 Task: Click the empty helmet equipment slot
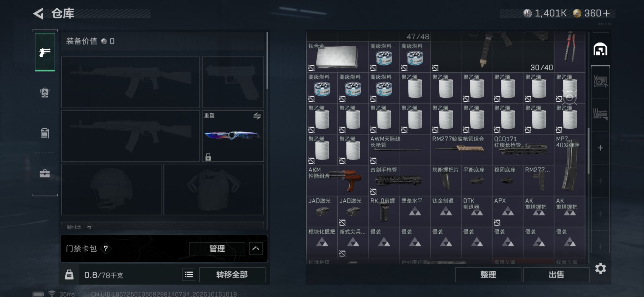pyautogui.click(x=111, y=189)
